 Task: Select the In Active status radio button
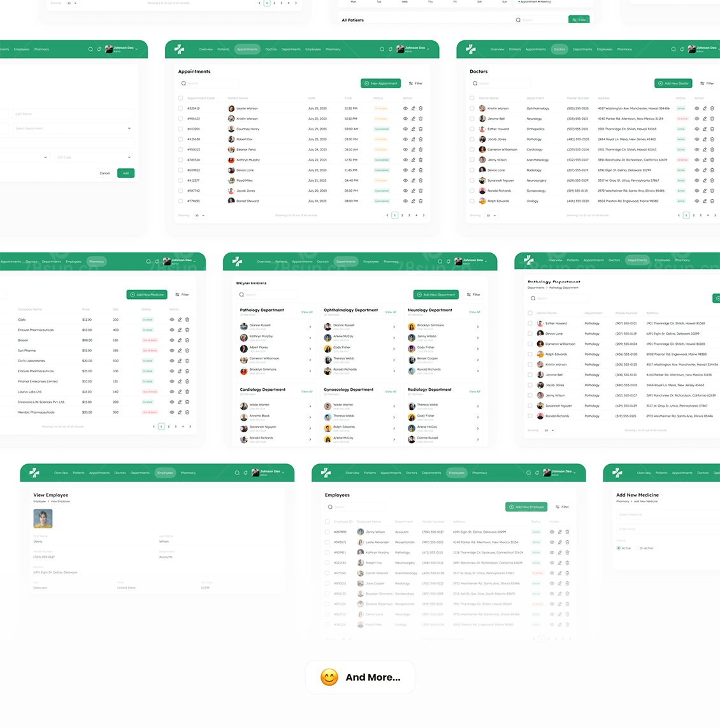point(637,548)
